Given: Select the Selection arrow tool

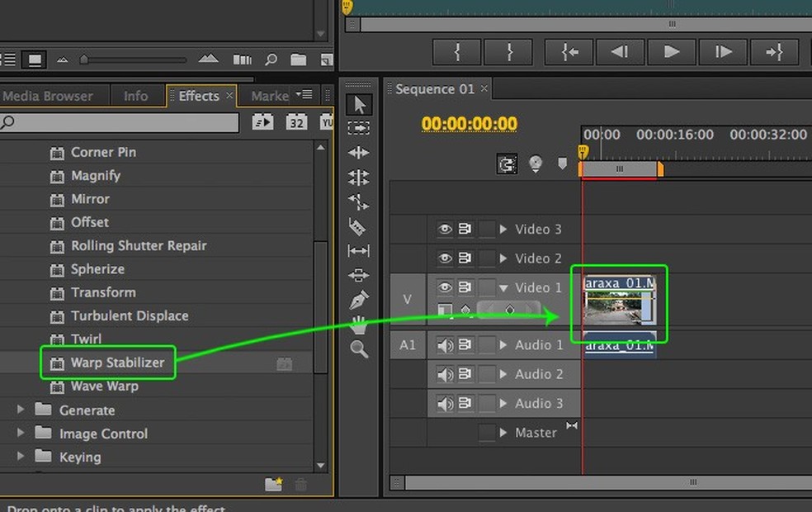Looking at the screenshot, I should [359, 105].
